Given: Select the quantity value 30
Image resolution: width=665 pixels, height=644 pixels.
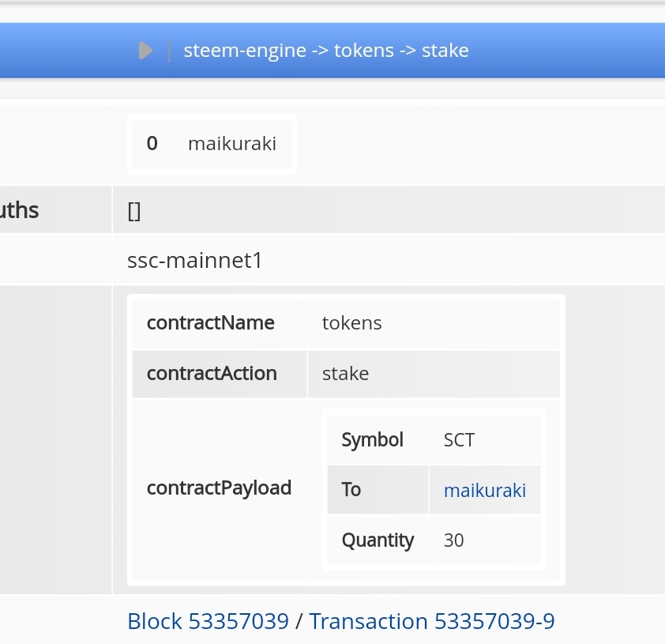Looking at the screenshot, I should (453, 540).
